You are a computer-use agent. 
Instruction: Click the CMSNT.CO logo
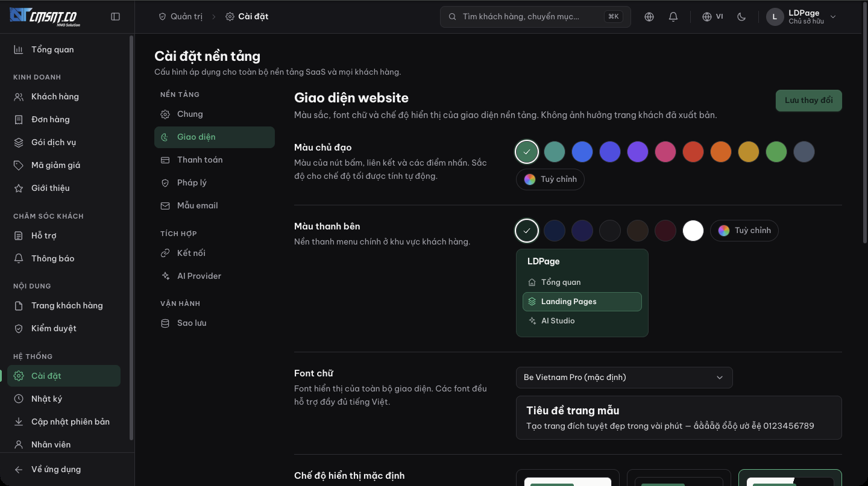tap(45, 17)
